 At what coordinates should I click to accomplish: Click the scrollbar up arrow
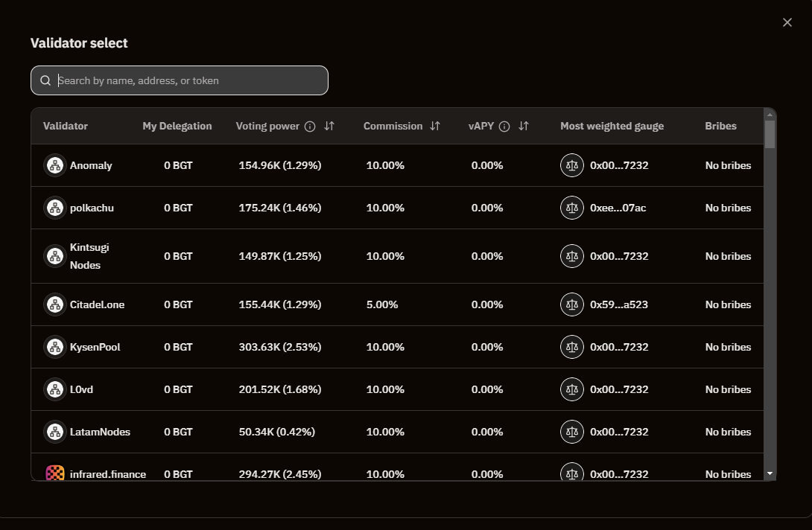pyautogui.click(x=770, y=115)
